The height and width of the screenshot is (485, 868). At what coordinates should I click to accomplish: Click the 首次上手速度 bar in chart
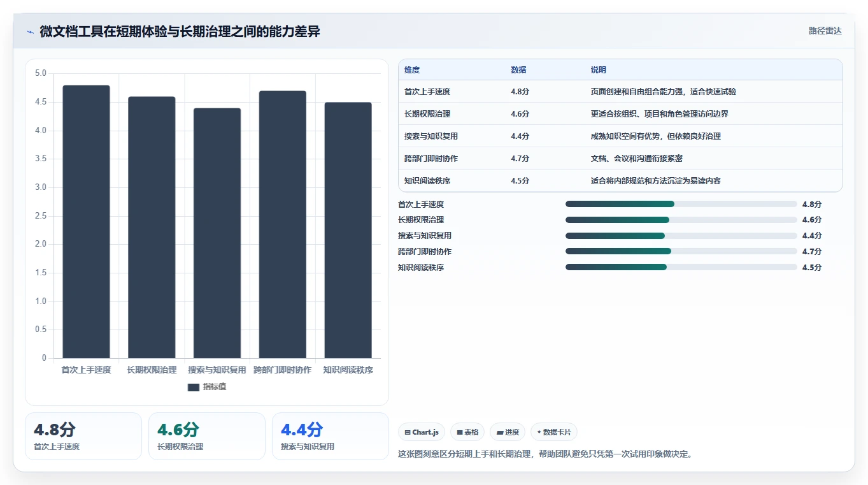click(86, 222)
